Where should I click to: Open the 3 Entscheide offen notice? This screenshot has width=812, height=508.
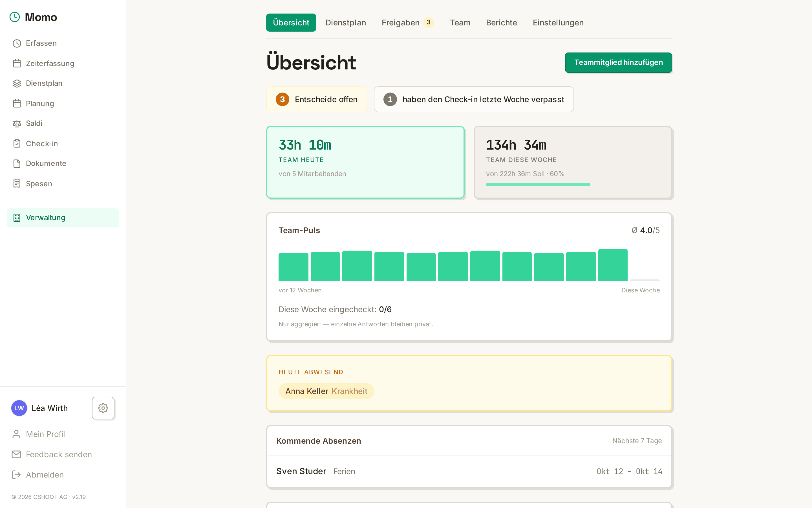[316, 99]
